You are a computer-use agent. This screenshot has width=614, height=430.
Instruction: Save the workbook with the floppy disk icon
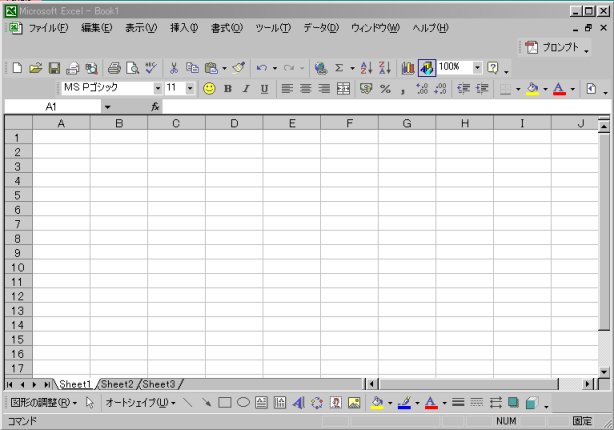[x=54, y=68]
